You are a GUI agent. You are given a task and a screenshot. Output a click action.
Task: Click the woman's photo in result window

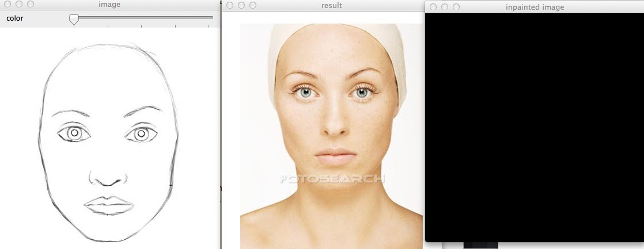(x=331, y=136)
